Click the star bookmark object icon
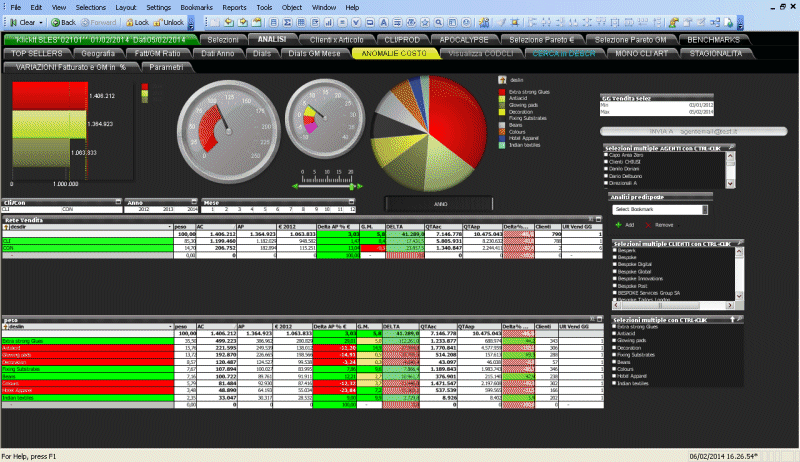The width and height of the screenshot is (800, 462). tap(425, 22)
